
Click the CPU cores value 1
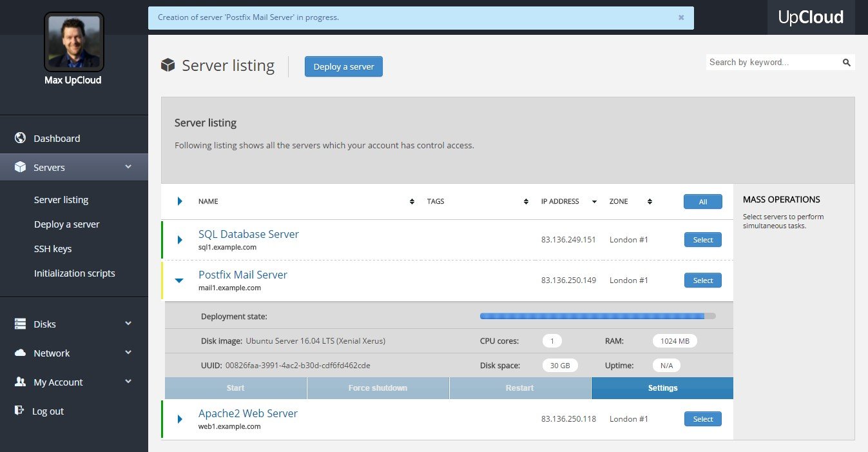(552, 340)
